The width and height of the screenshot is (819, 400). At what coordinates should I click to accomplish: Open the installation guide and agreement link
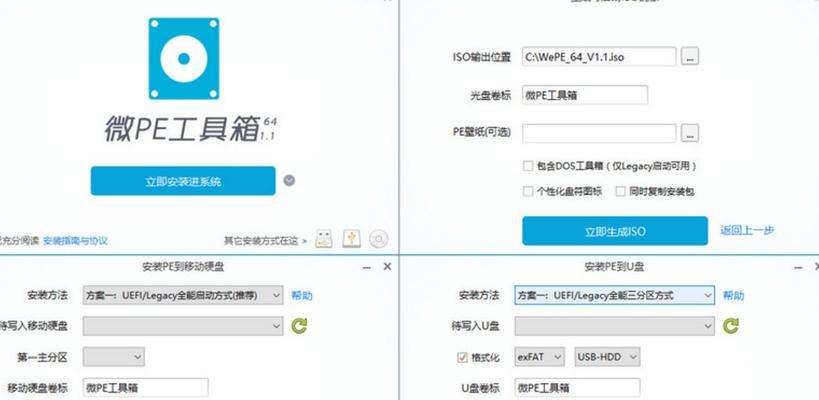(75, 241)
